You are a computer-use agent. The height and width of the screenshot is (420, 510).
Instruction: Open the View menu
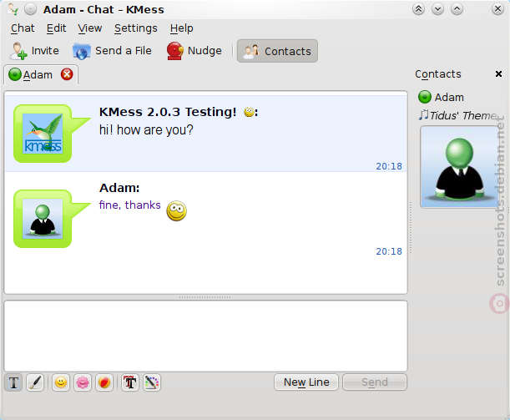(x=90, y=28)
